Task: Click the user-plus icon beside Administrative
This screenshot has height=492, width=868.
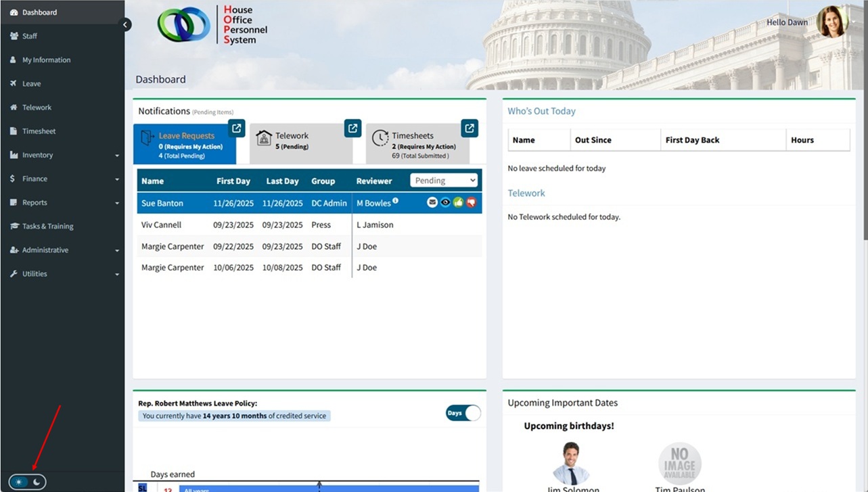Action: pyautogui.click(x=14, y=250)
